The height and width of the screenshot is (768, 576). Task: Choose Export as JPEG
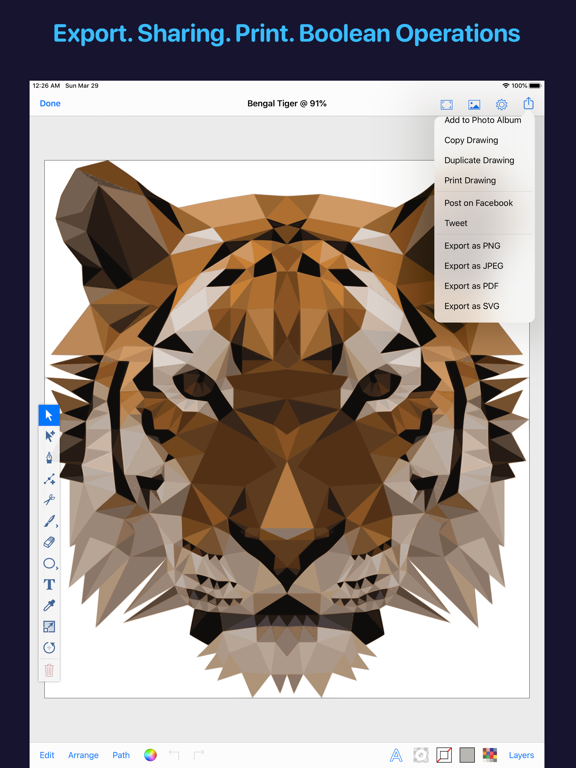474,265
